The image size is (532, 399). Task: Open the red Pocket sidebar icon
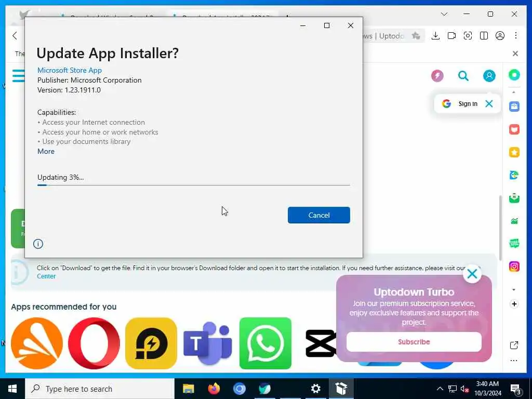point(514,129)
